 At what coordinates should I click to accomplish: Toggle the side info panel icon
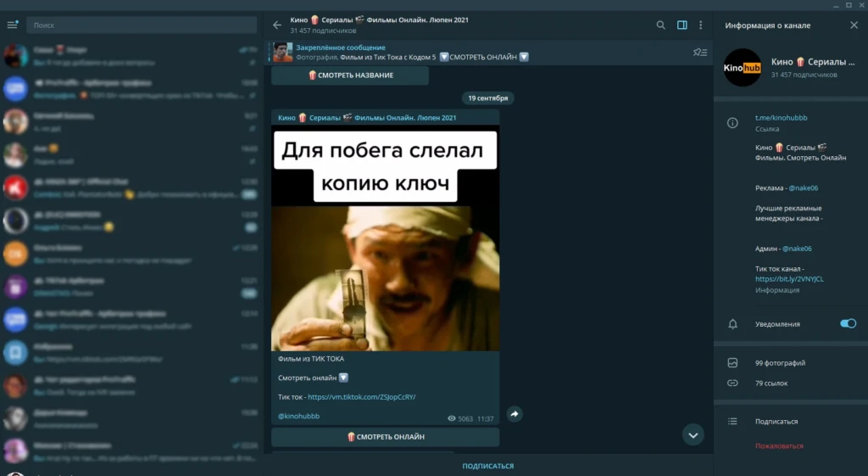tap(682, 25)
